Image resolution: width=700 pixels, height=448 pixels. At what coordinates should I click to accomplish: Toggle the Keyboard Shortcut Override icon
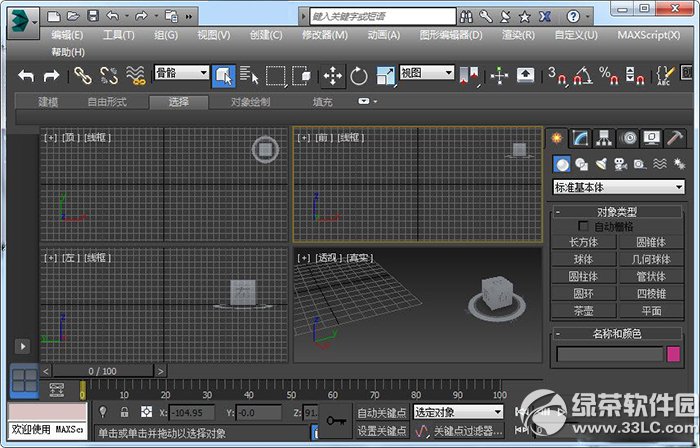[x=525, y=75]
